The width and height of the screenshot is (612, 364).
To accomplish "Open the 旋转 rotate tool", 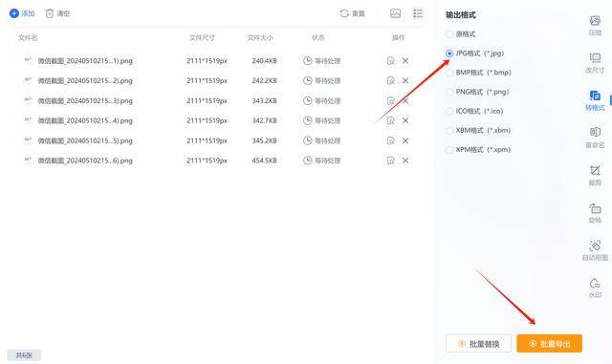I will [x=595, y=213].
